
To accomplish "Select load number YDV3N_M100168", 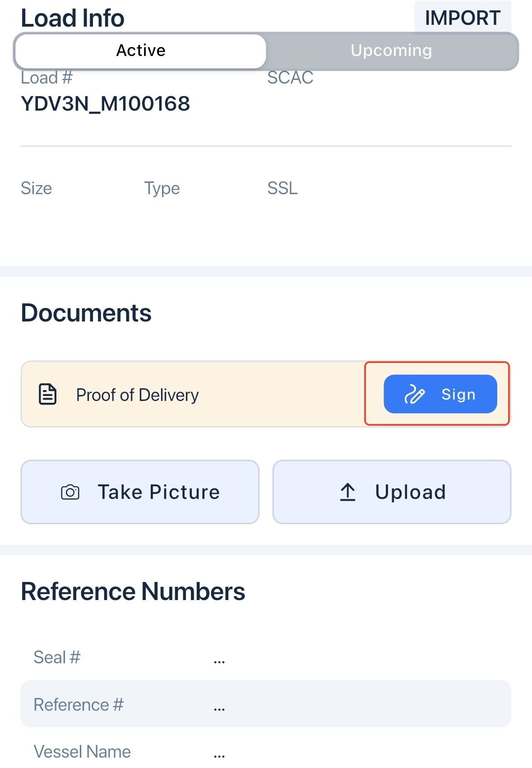I will (x=106, y=104).
